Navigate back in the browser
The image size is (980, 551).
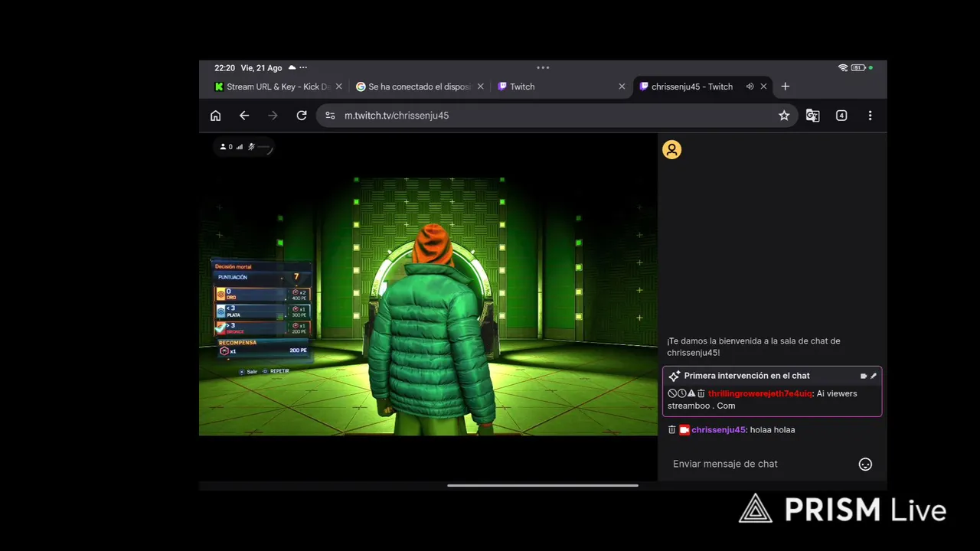[244, 116]
